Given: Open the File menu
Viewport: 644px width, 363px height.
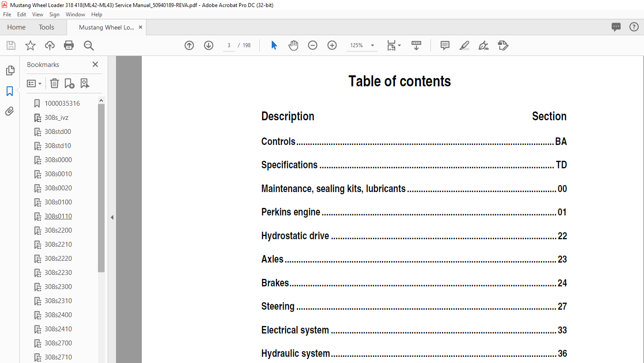Looking at the screenshot, I should point(7,15).
